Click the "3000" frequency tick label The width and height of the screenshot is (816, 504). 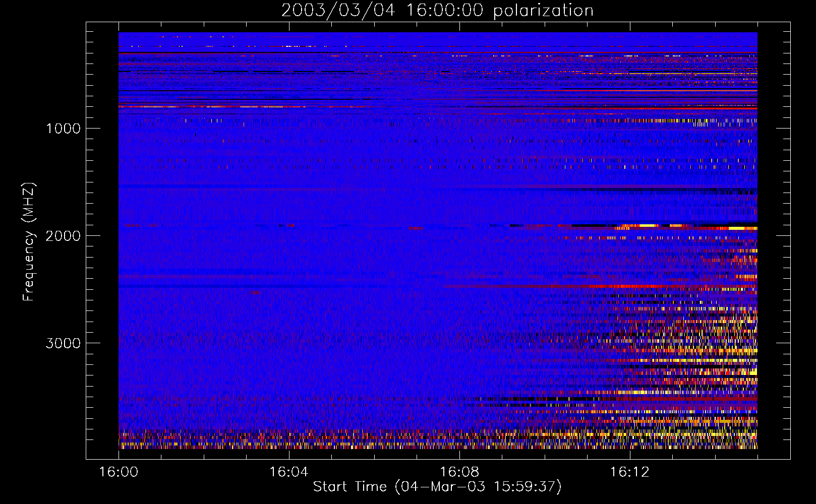63,343
